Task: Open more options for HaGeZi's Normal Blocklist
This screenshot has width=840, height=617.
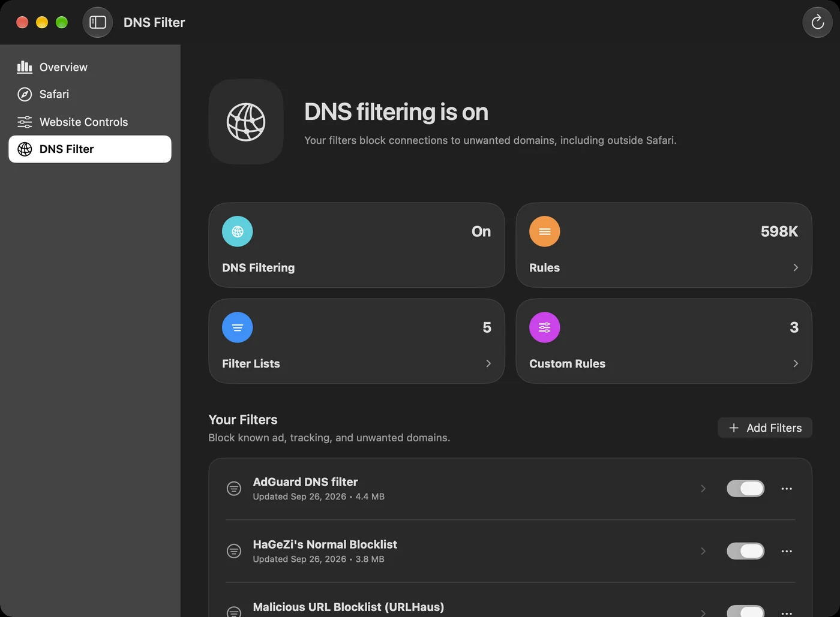Action: [787, 551]
